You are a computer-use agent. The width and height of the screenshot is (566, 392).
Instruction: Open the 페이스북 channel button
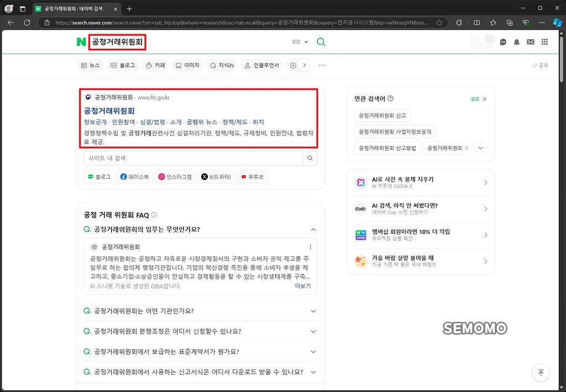coord(135,177)
